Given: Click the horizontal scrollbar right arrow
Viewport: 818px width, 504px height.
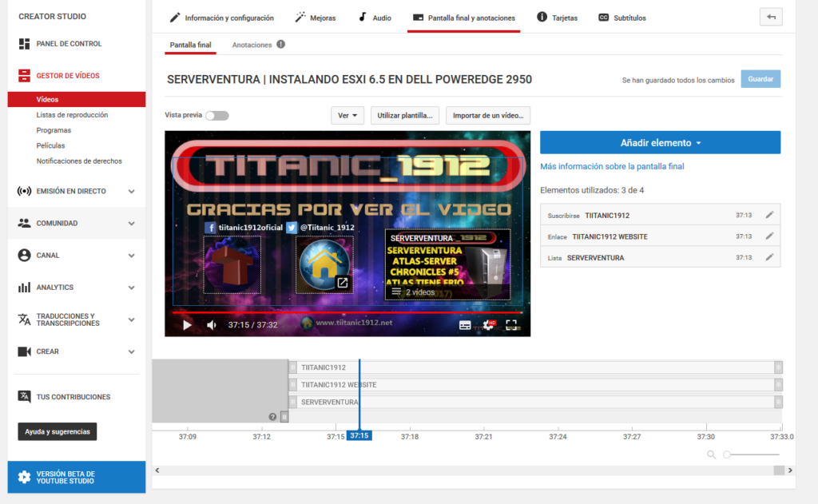Looking at the screenshot, I should [x=790, y=470].
